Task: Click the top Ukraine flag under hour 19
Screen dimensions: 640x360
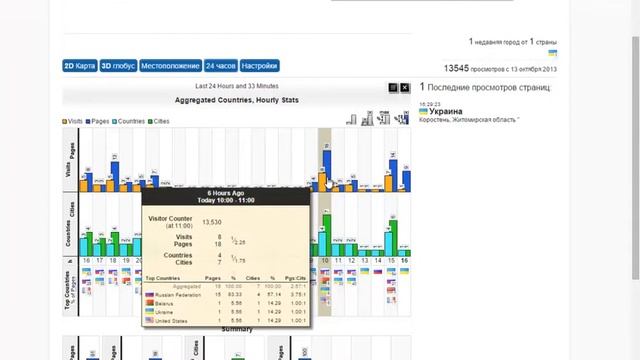Action: [x=126, y=271]
